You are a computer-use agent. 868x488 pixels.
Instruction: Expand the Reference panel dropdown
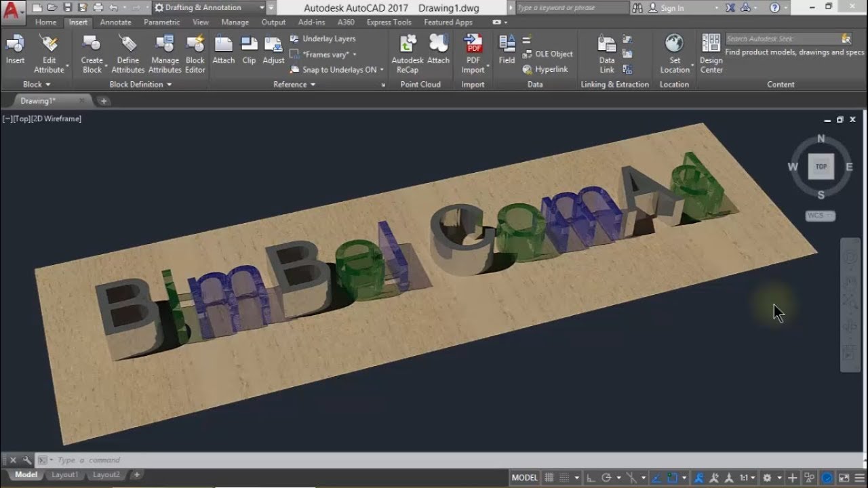(294, 85)
